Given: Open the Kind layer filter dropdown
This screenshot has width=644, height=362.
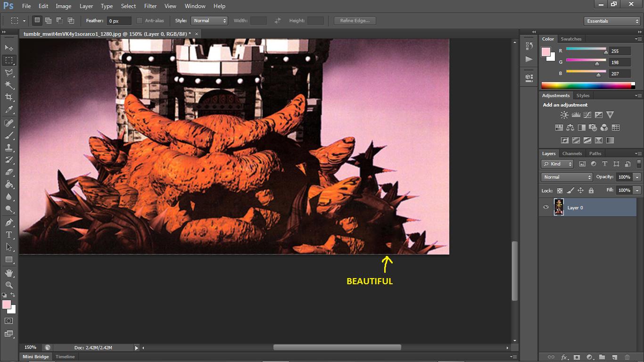Looking at the screenshot, I should [x=557, y=164].
